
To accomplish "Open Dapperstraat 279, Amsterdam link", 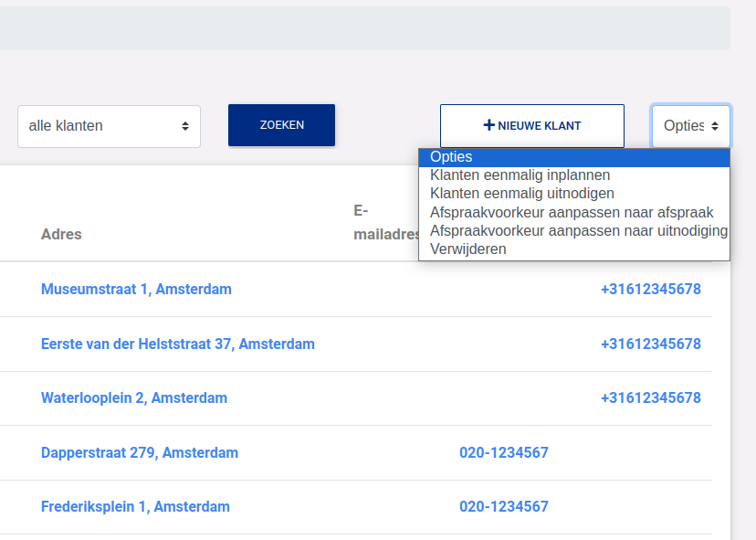I will pos(139,453).
